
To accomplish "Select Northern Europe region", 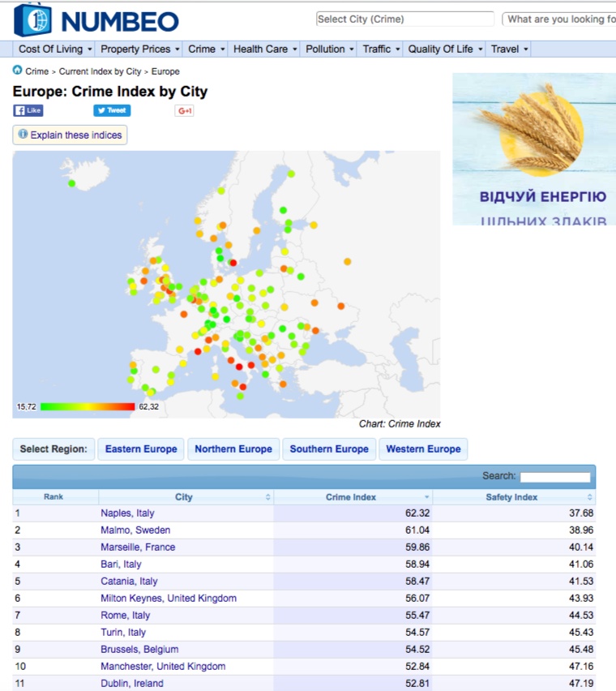I will pos(233,449).
